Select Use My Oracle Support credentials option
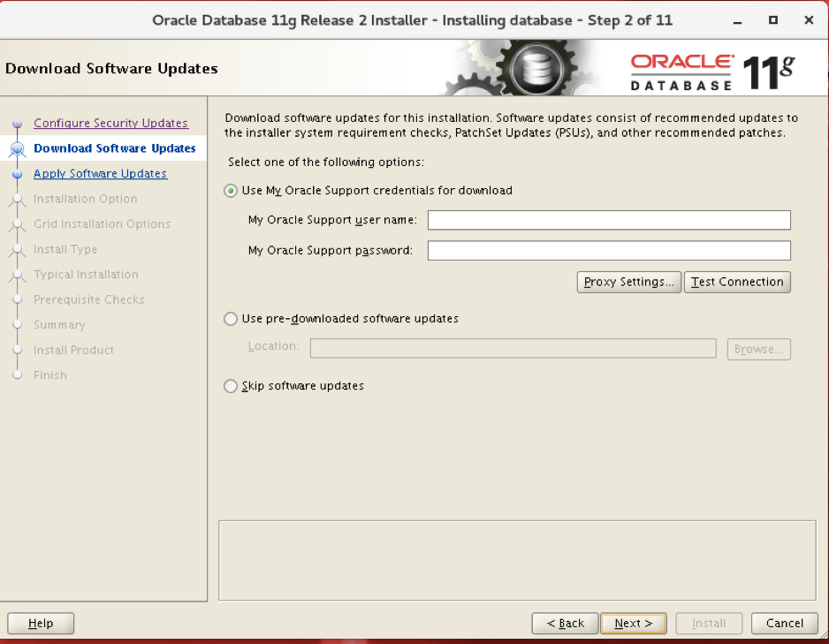The image size is (829, 644). (x=231, y=190)
